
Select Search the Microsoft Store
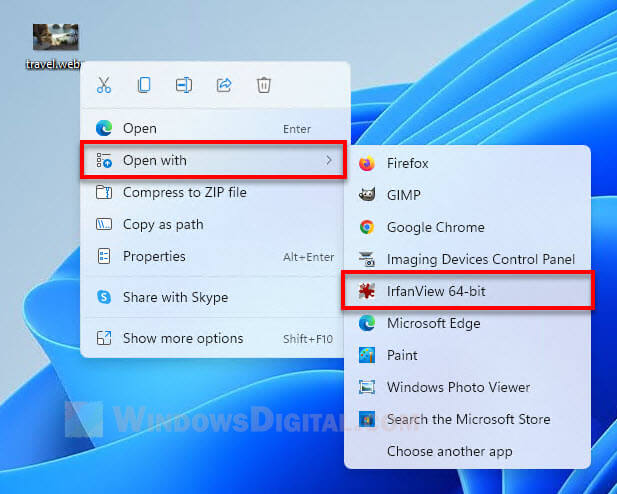tap(467, 419)
